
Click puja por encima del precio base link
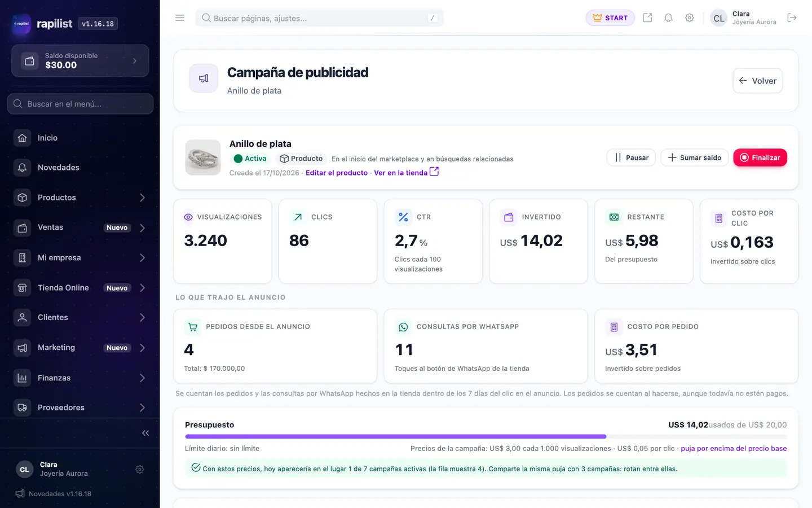pos(734,449)
